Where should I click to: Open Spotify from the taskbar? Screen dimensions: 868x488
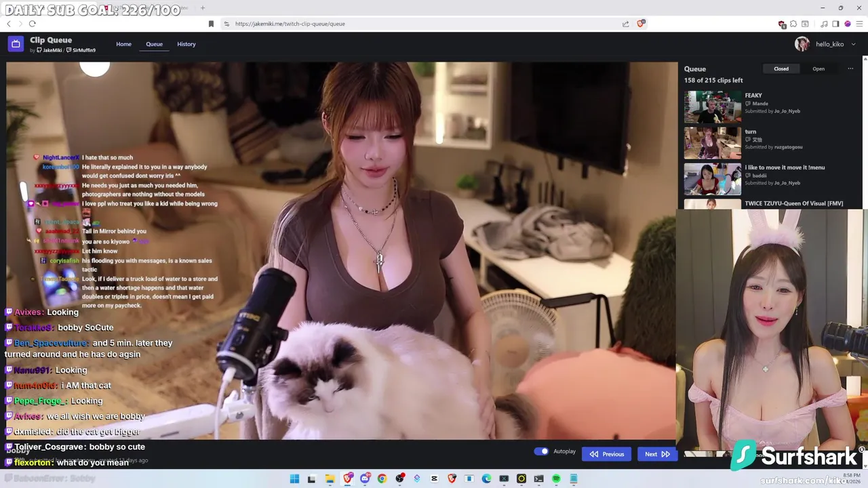pos(556,479)
